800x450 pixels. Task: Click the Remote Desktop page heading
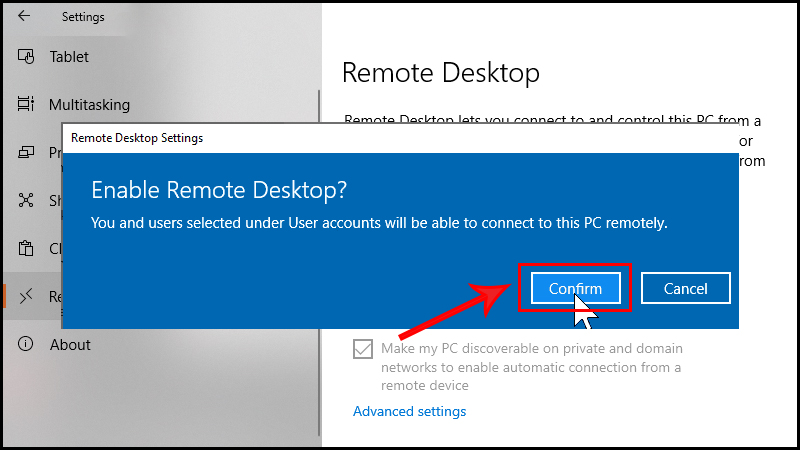[440, 72]
